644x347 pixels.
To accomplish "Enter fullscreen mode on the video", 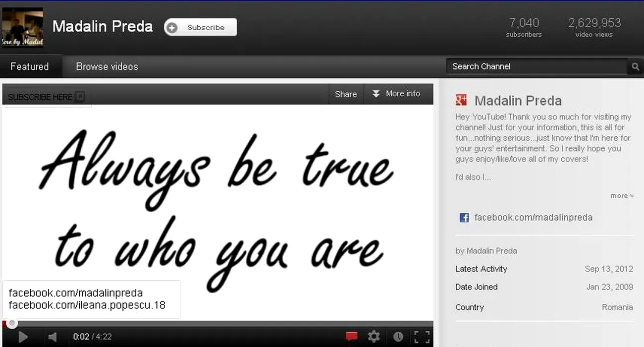I will point(422,337).
